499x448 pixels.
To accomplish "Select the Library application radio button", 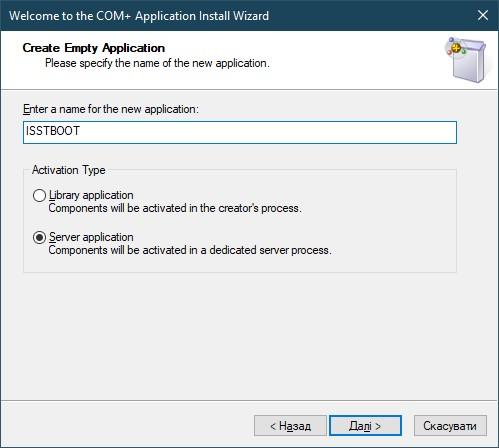I will pos(39,195).
